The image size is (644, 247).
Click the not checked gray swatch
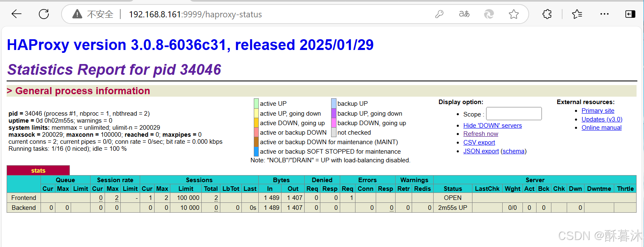[x=334, y=132]
